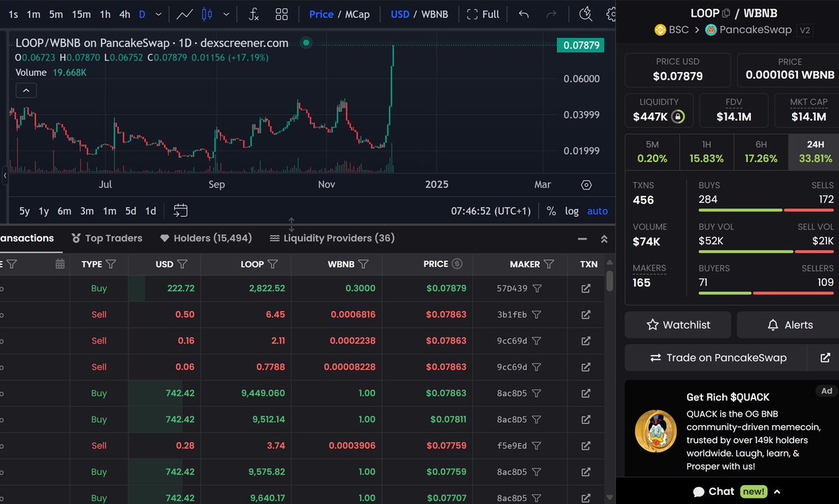This screenshot has height=504, width=839.
Task: Toggle the PRICE column dollar icon
Action: pyautogui.click(x=457, y=264)
